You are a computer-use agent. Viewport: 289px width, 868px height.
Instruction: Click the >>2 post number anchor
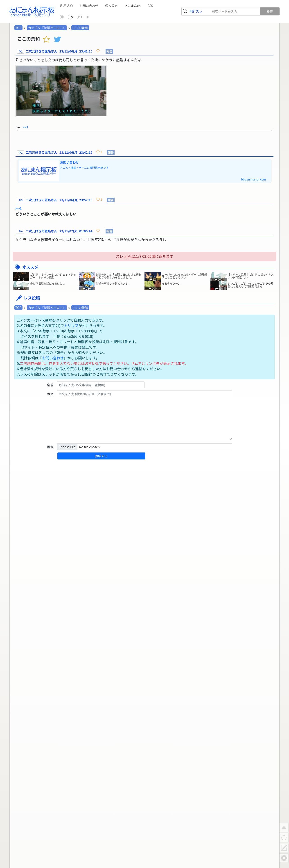coord(20,153)
